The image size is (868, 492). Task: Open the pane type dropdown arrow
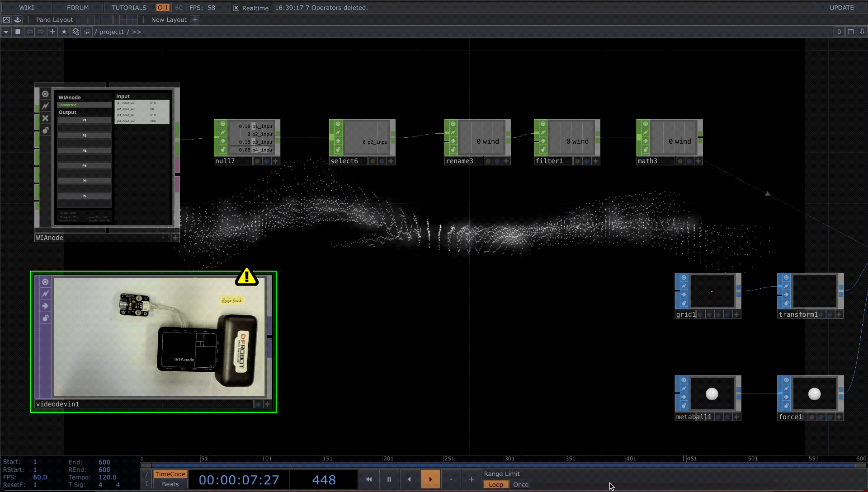pos(6,32)
